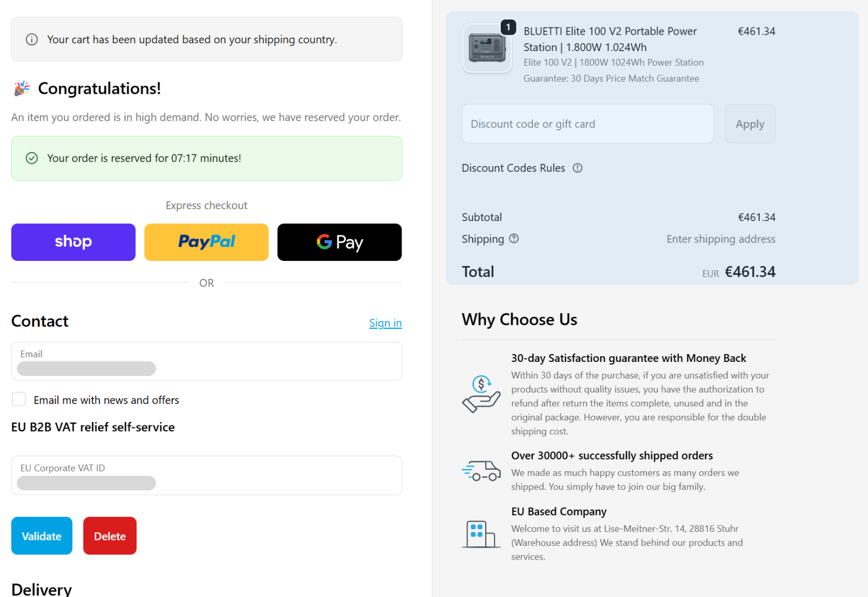Click Apply for the discount code
This screenshot has height=597, width=868.
tap(750, 124)
